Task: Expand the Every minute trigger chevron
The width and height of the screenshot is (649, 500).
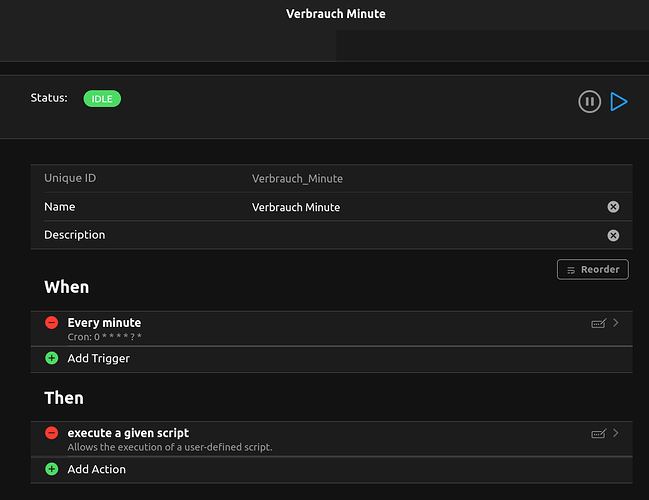Action: point(616,323)
